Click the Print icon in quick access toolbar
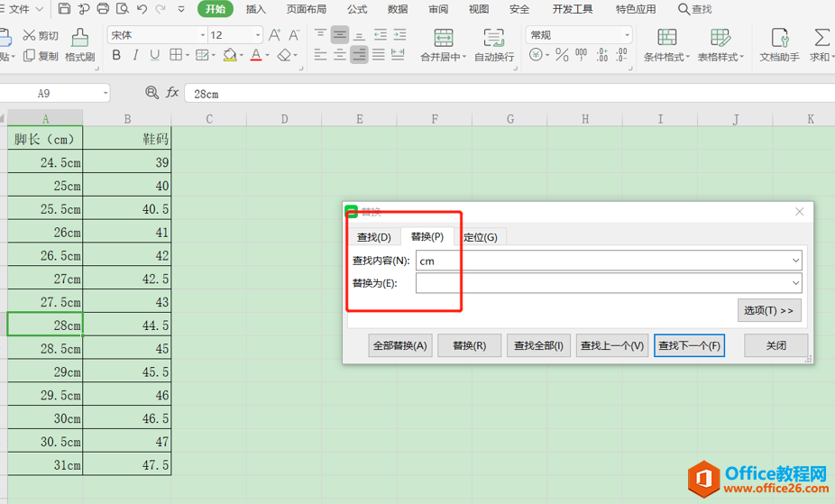Viewport: 835px width, 504px height. pyautogui.click(x=103, y=8)
